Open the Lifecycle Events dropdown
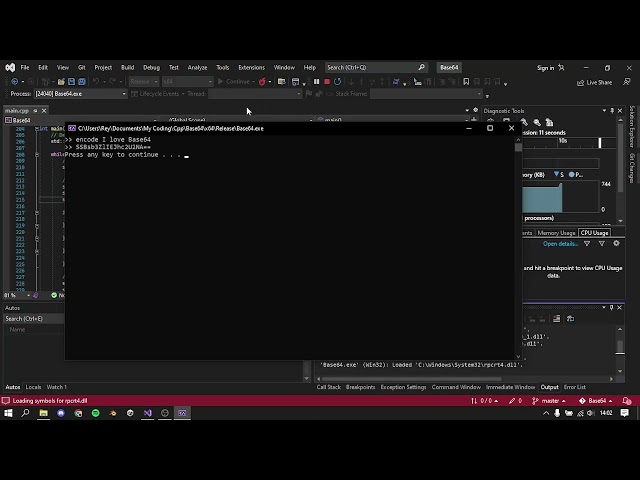Screen dimensions: 640x480 [158, 94]
